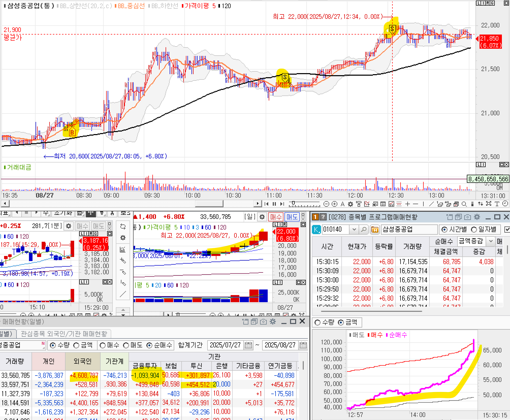
Task: Select the 매수 radio option
Action: (103, 345)
